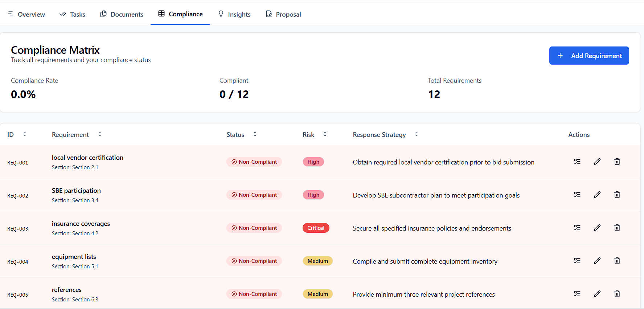This screenshot has width=644, height=309.
Task: Select the Compliance tab
Action: pos(180,14)
